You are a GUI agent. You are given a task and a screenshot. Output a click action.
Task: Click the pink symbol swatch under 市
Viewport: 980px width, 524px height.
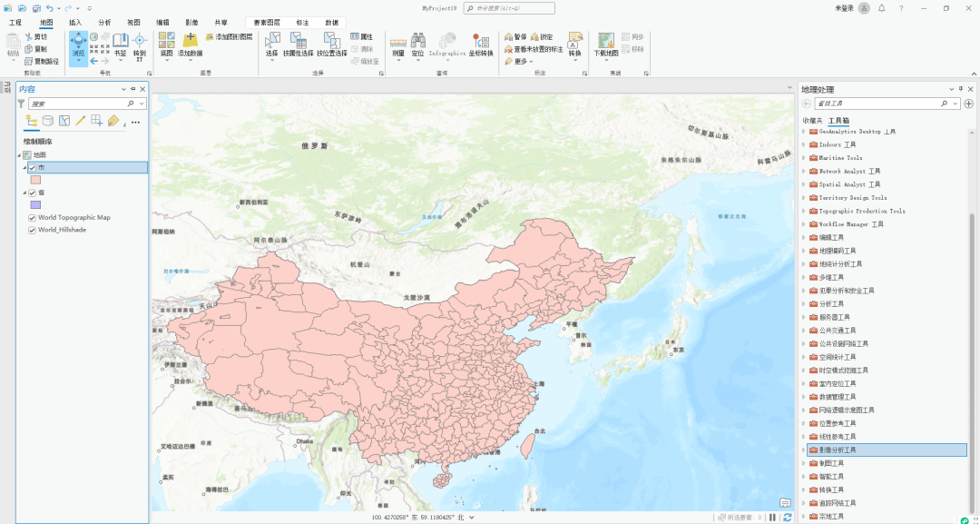tap(35, 180)
